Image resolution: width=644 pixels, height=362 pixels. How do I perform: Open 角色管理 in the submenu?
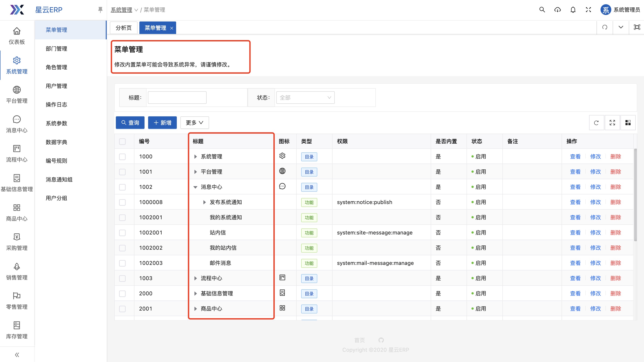56,67
